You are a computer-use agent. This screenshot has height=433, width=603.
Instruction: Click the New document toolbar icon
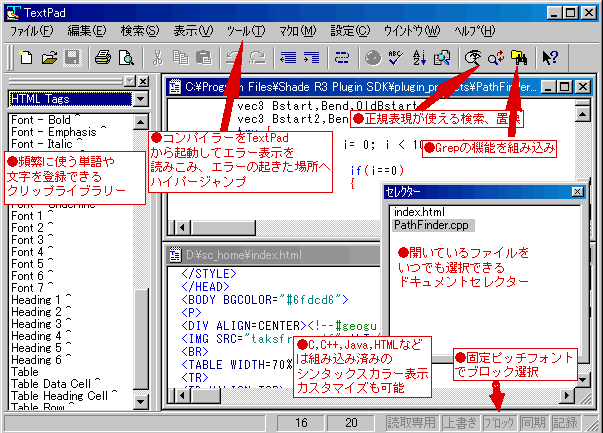pyautogui.click(x=26, y=58)
